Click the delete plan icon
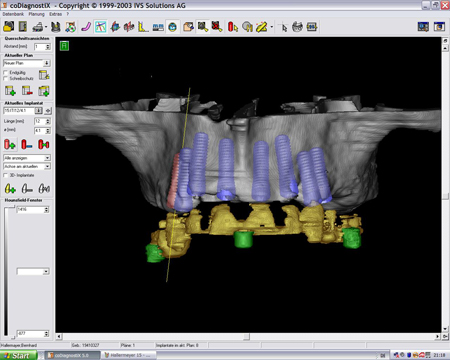This screenshot has width=450, height=360. [27, 91]
